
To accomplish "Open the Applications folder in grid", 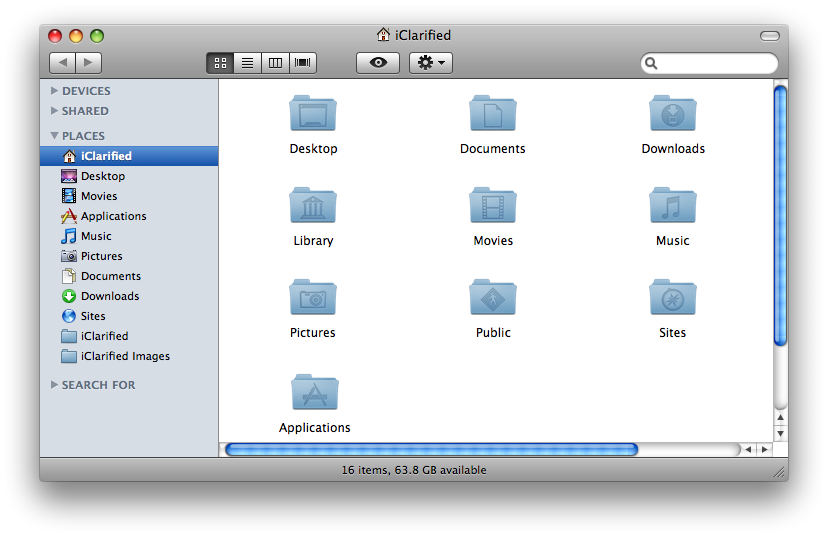I will (x=314, y=393).
